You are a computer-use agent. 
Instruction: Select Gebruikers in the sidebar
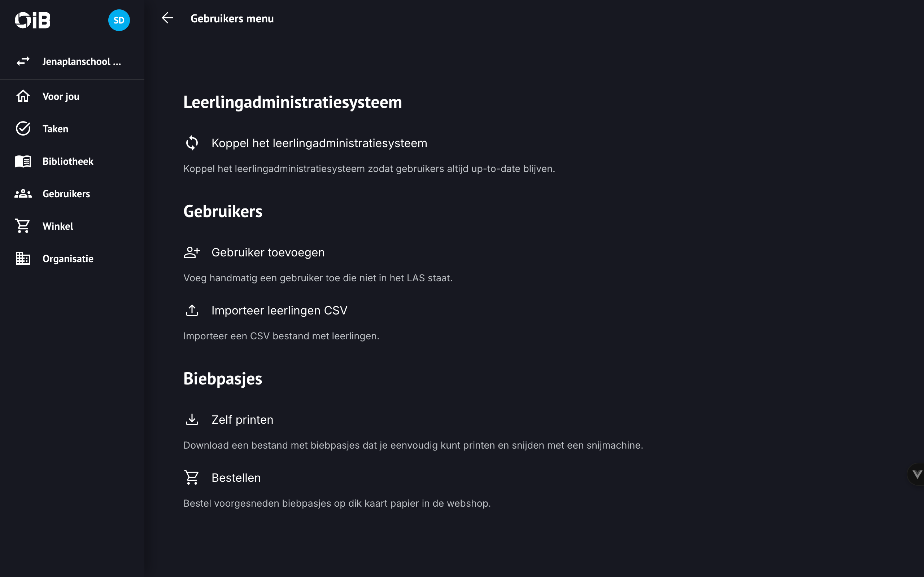[66, 194]
